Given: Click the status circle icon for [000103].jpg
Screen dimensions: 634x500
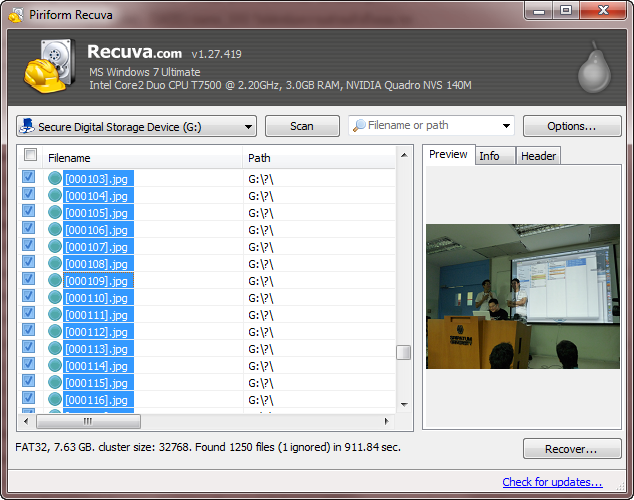Looking at the screenshot, I should click(x=55, y=178).
